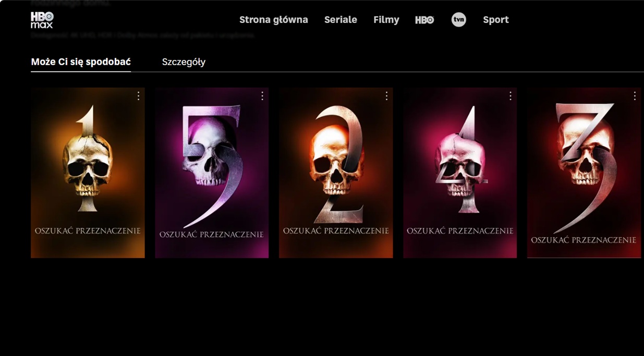This screenshot has width=644, height=356.
Task: Switch to the Szczegóły tab
Action: (x=184, y=62)
